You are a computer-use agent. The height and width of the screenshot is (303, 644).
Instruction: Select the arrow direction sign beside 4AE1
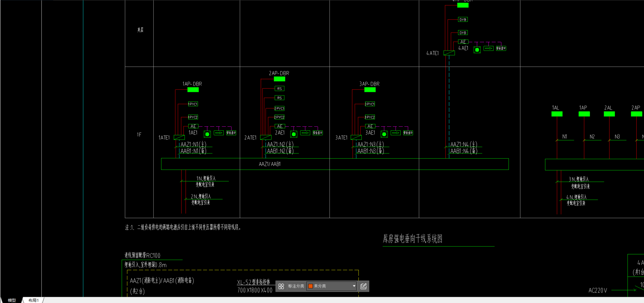[489, 49]
